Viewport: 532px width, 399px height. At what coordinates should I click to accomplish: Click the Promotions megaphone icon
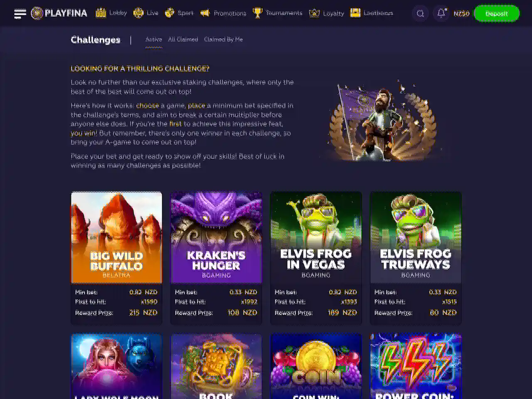[205, 13]
